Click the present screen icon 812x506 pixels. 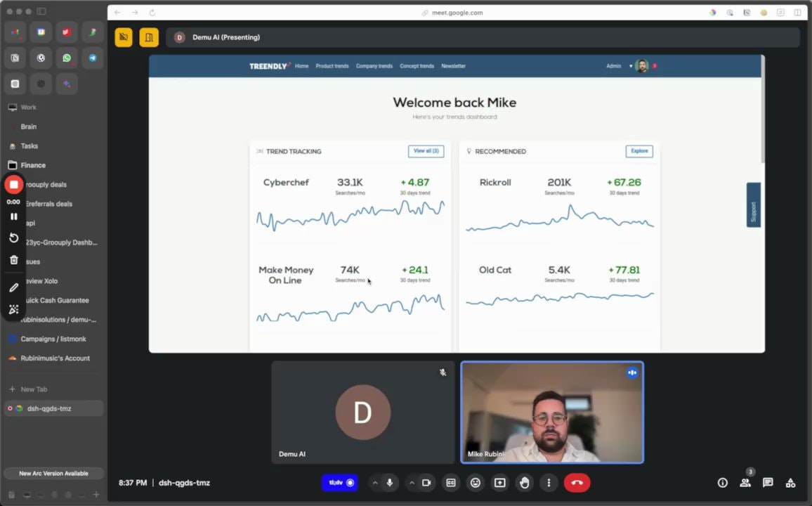click(499, 483)
